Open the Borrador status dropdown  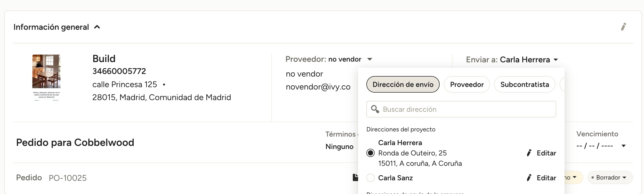pyautogui.click(x=610, y=177)
